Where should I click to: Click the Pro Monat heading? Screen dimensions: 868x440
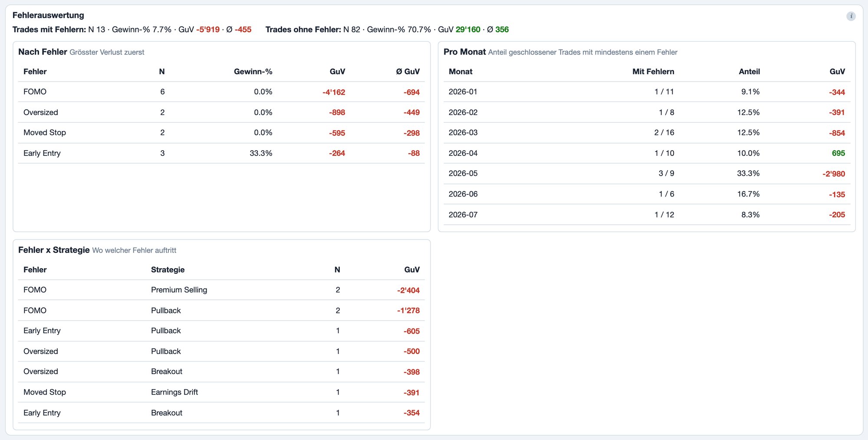[x=464, y=52]
